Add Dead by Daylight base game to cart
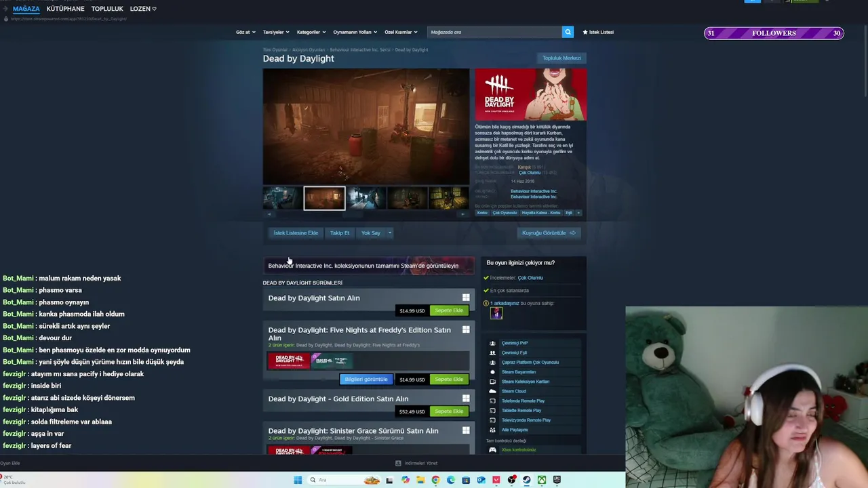 point(449,310)
